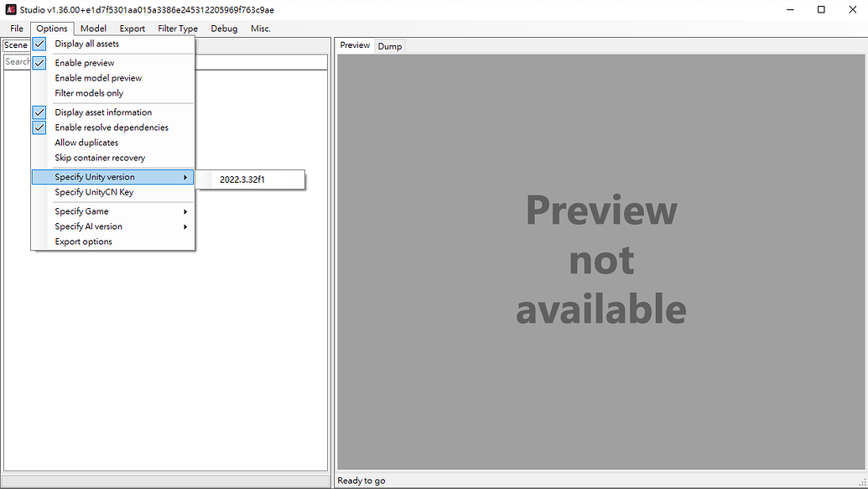Switch to the Dump tab
The height and width of the screenshot is (489, 868).
[x=389, y=46]
